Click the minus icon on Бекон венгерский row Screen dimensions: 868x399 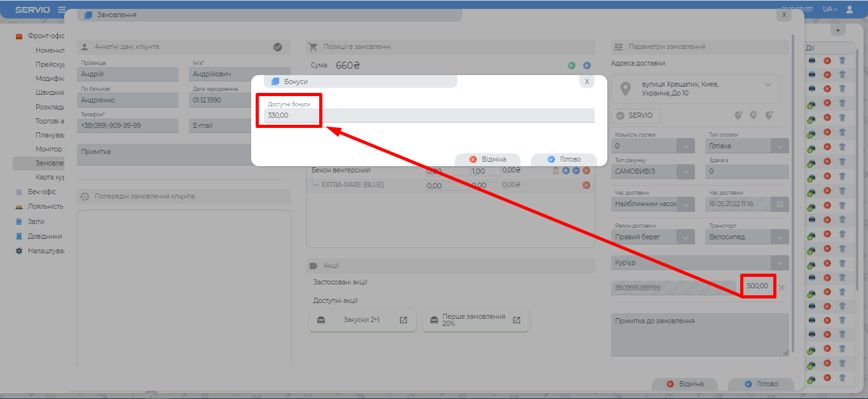[x=576, y=171]
